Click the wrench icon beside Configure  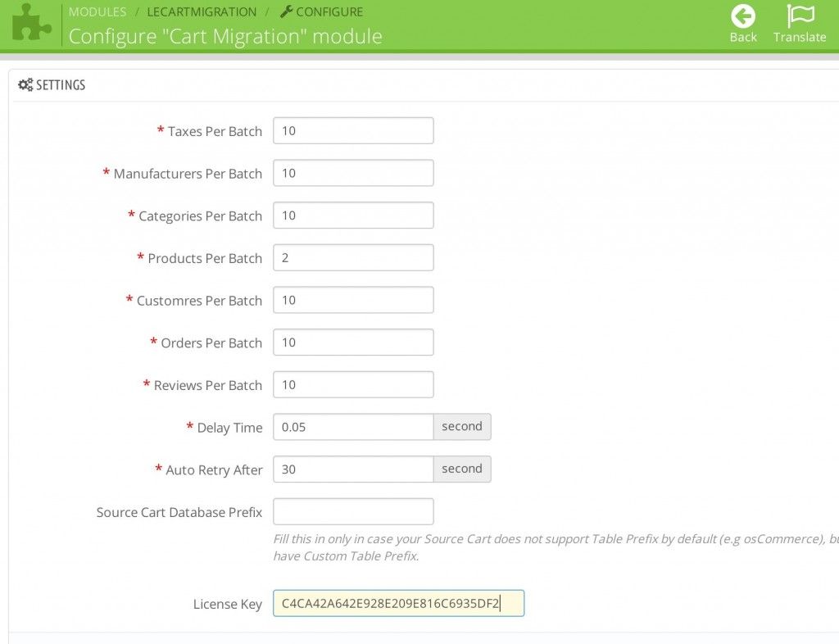pyautogui.click(x=286, y=11)
